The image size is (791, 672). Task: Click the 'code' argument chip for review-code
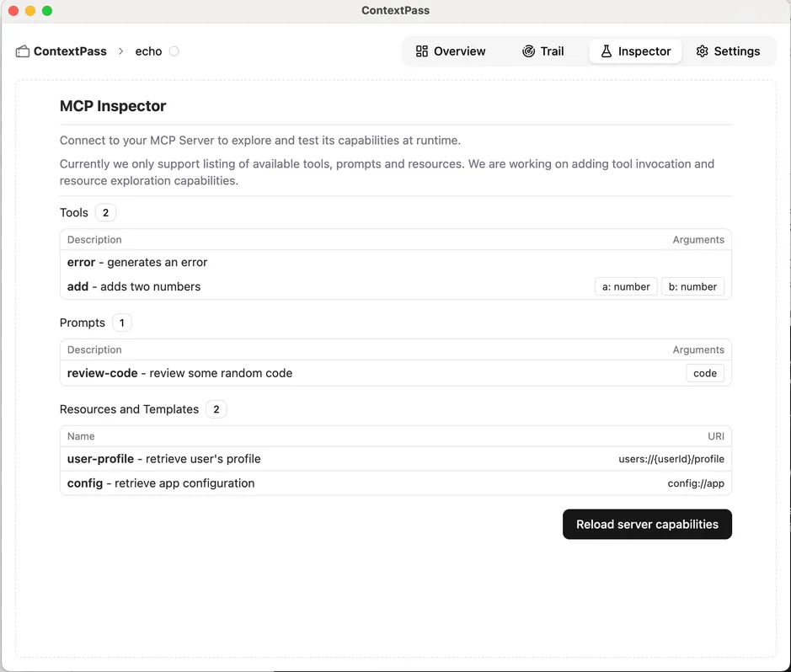(x=705, y=373)
